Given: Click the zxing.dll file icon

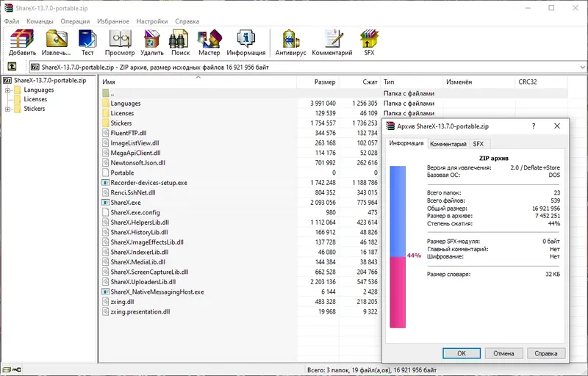Looking at the screenshot, I should 105,302.
